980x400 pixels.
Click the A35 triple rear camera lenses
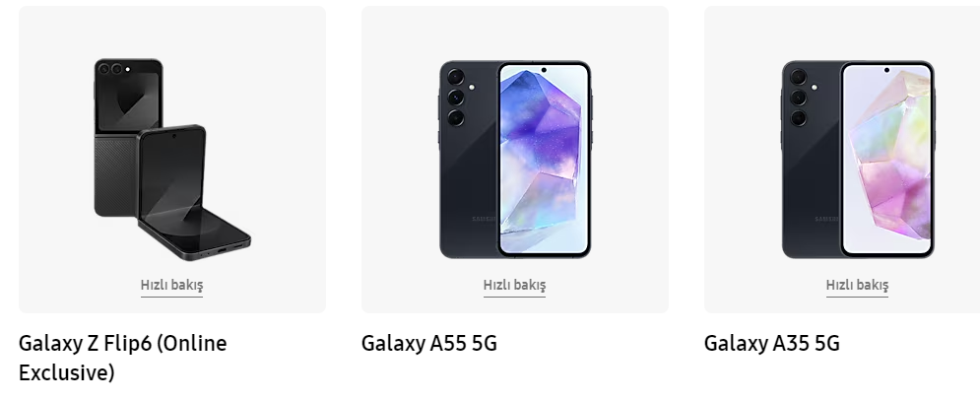[x=798, y=98]
